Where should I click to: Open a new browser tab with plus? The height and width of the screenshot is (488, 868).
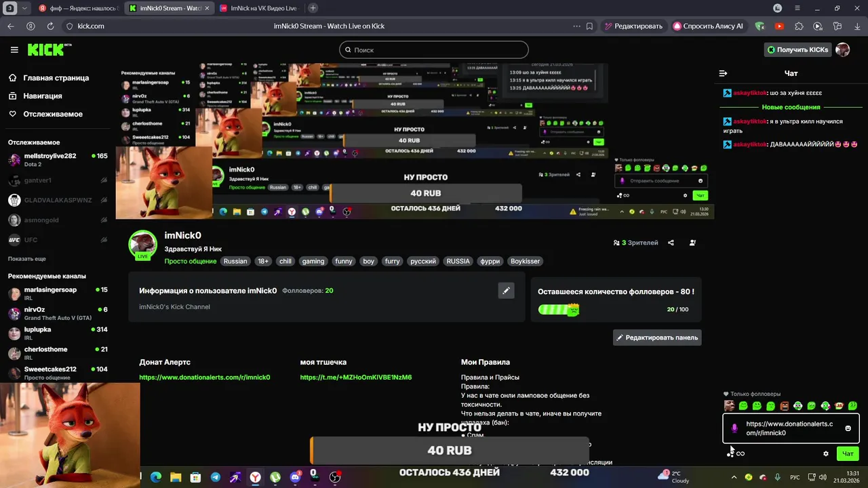(x=313, y=8)
